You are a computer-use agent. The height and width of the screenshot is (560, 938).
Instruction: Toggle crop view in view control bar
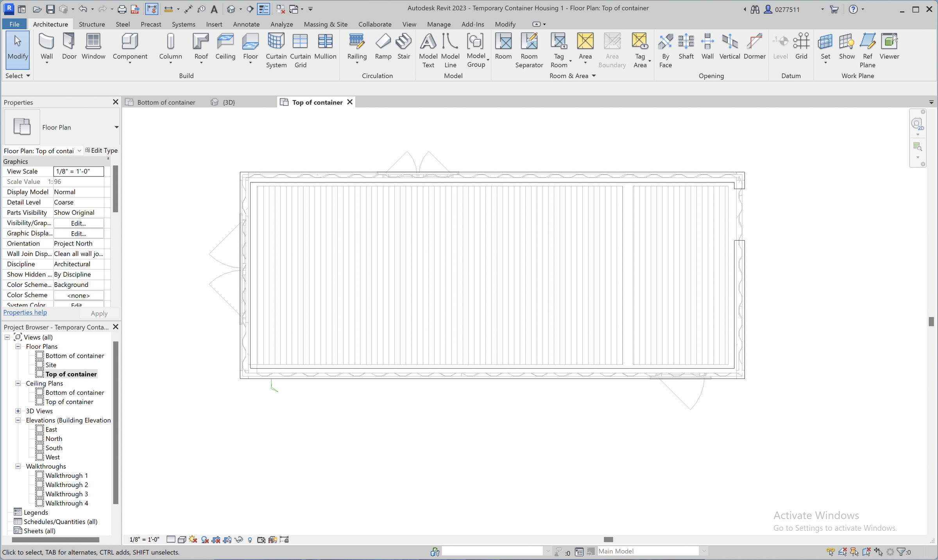click(x=216, y=540)
